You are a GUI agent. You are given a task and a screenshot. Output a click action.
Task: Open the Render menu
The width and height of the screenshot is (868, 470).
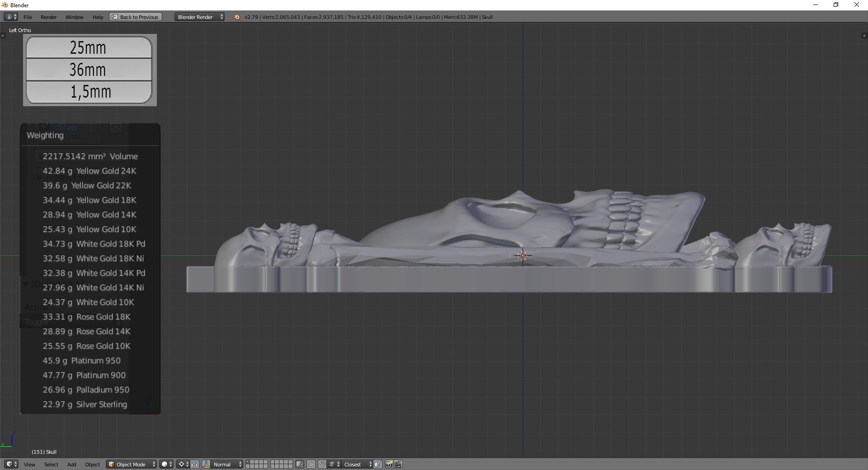click(x=48, y=17)
